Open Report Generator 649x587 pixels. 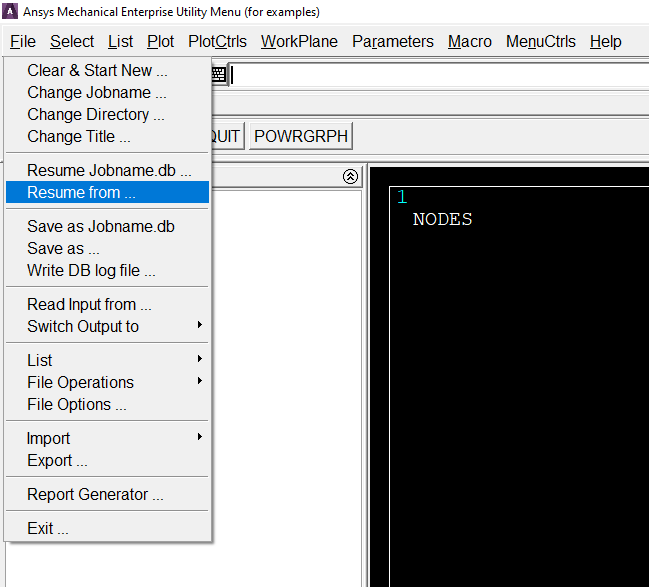click(x=107, y=494)
